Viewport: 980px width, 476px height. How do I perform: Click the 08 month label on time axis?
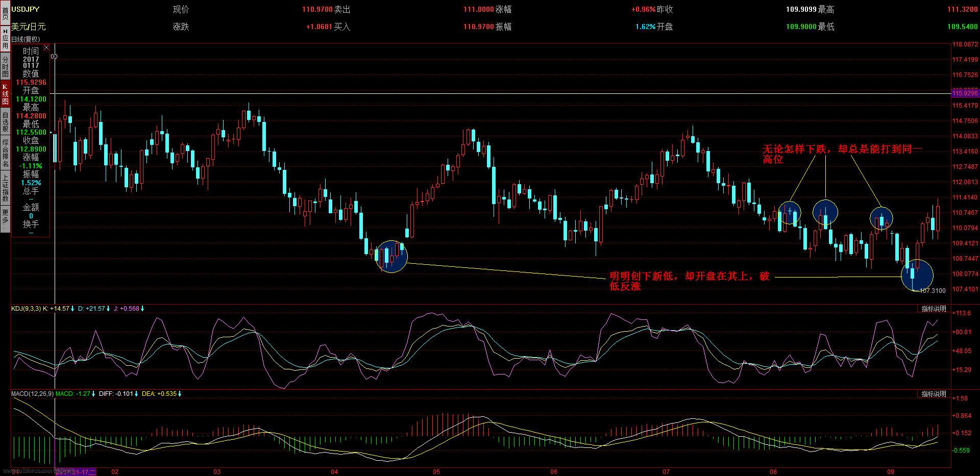click(773, 472)
